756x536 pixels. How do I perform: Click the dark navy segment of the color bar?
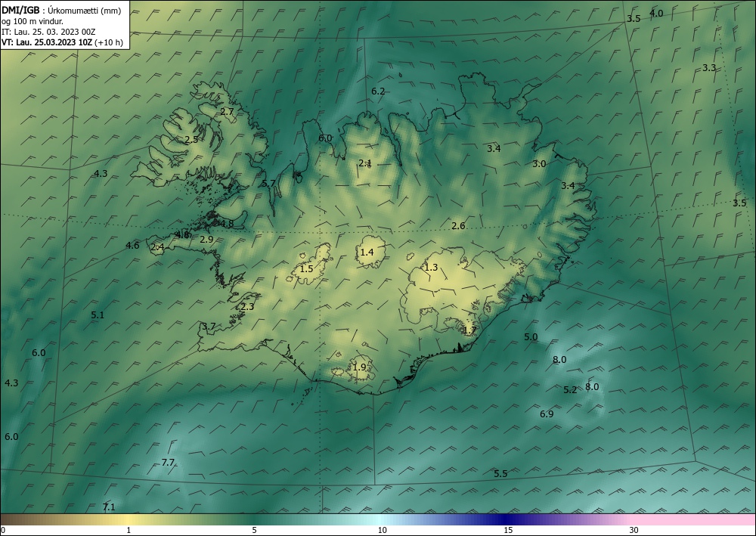pos(507,519)
